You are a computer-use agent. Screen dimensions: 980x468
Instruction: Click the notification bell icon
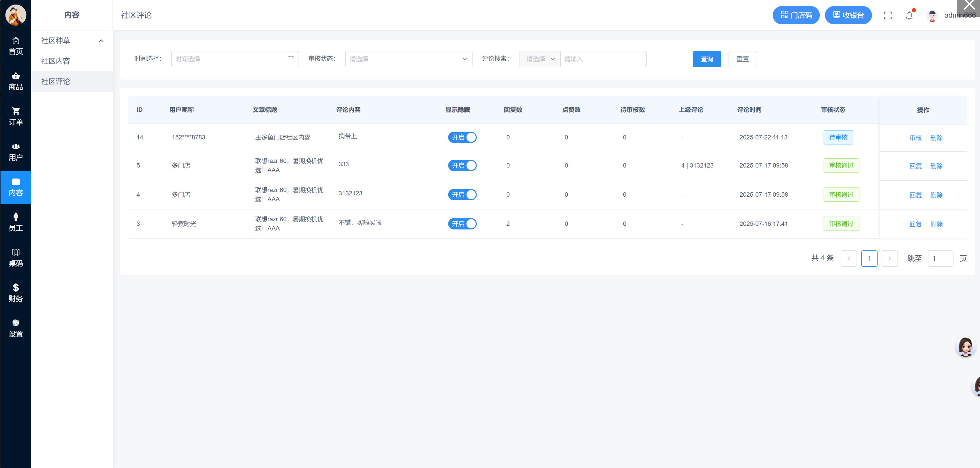909,15
